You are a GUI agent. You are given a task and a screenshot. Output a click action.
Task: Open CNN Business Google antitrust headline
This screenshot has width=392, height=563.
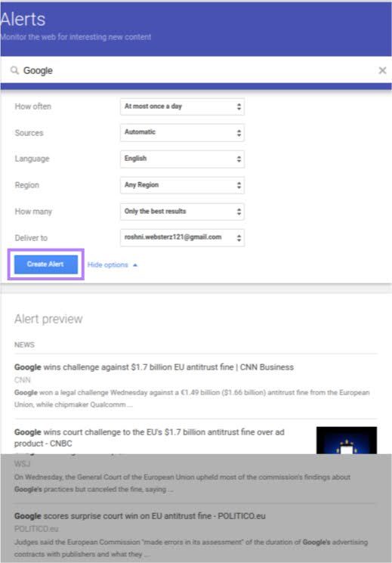click(154, 367)
